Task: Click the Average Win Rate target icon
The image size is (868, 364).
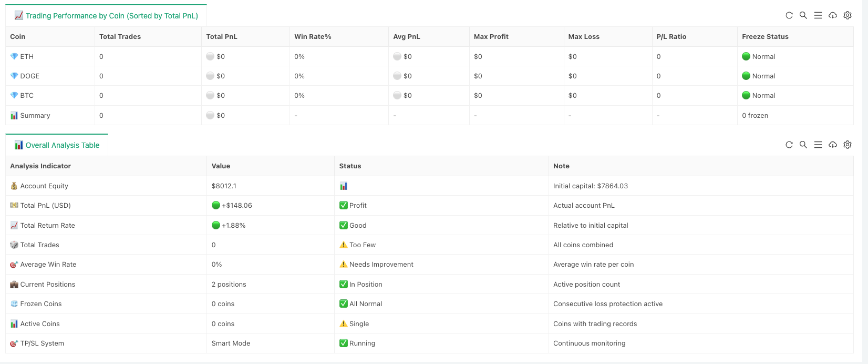Action: coord(14,265)
